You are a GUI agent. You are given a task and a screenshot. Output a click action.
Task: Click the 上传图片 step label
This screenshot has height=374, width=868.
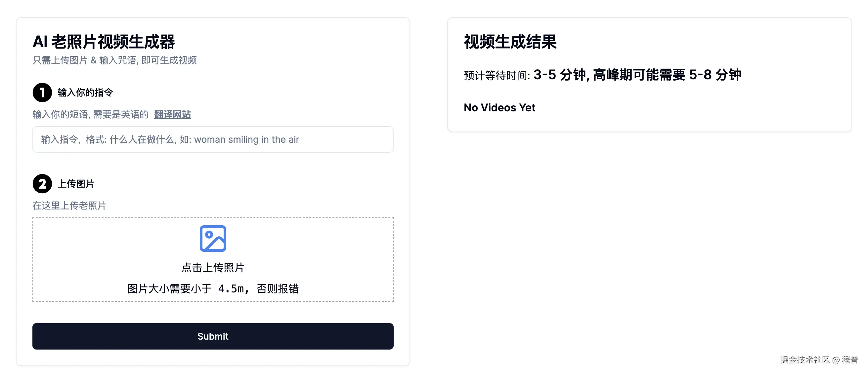(76, 184)
